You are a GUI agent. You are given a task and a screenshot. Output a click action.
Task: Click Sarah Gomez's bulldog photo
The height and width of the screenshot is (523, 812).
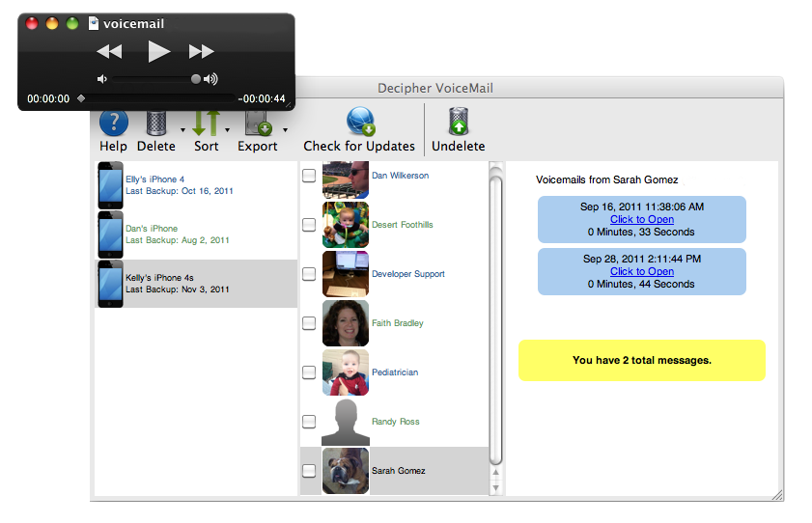coord(346,471)
